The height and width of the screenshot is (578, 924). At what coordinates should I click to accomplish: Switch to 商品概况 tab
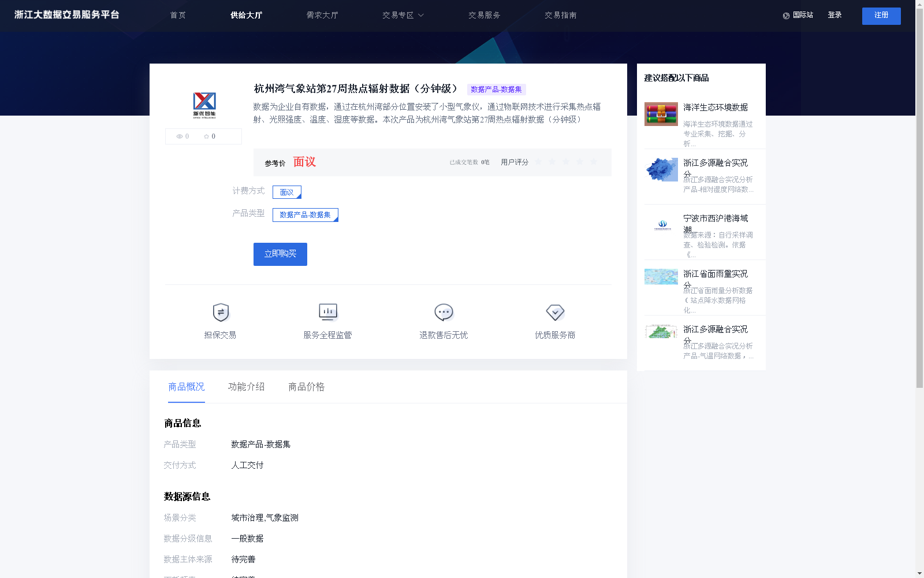pos(187,387)
